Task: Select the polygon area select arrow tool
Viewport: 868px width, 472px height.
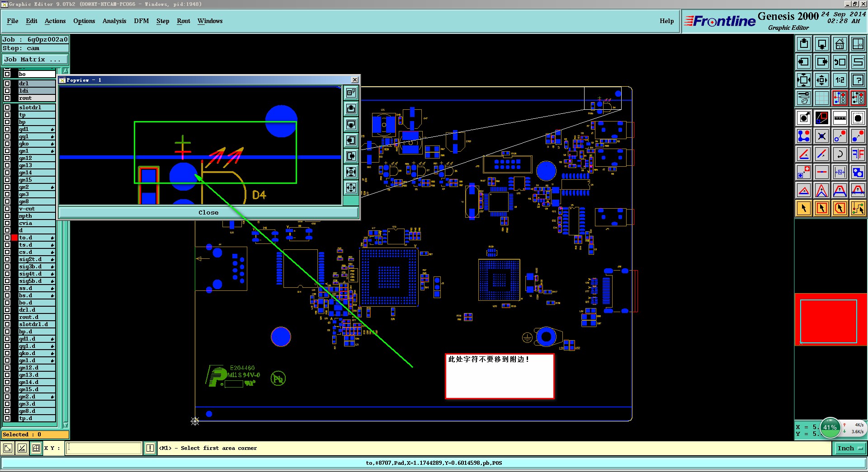Action: click(840, 208)
